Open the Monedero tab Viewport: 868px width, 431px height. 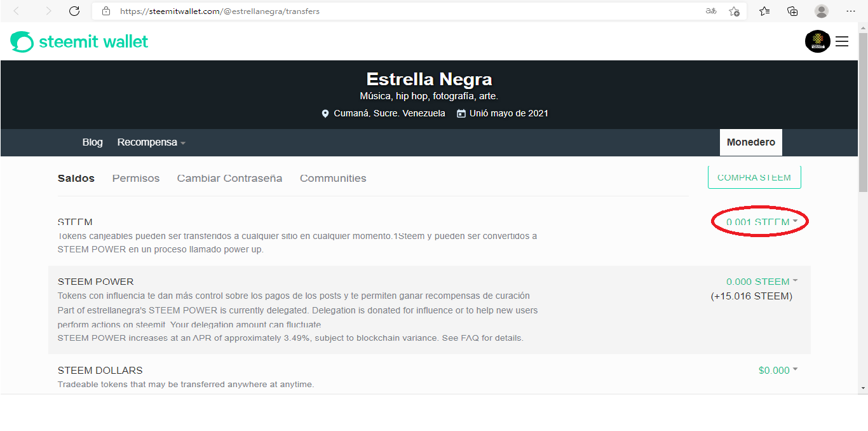tap(751, 142)
